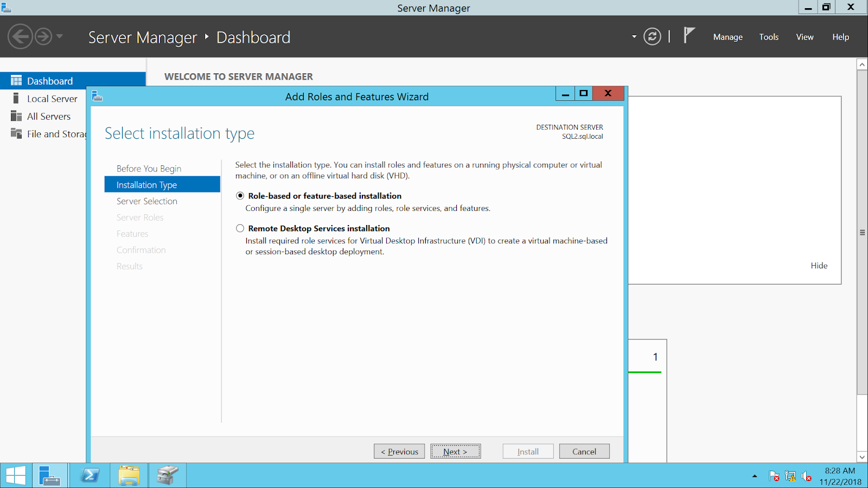Click the Server Manager title bar icon
Viewport: 868px width, 488px height.
[x=6, y=7]
